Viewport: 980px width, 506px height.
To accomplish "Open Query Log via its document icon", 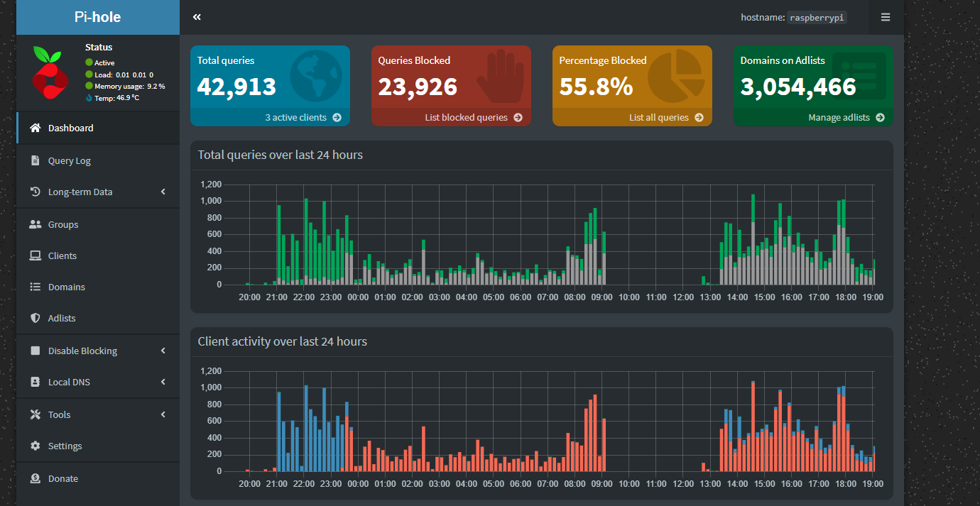I will tap(35, 160).
